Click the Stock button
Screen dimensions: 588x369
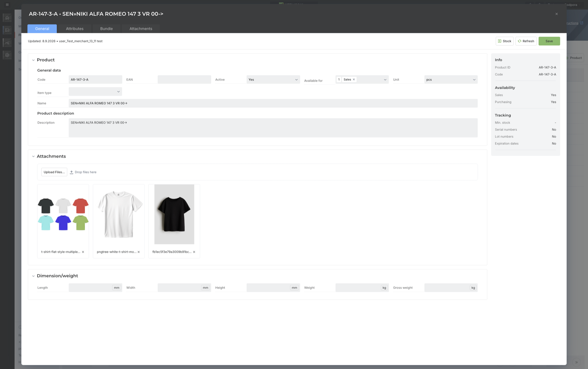click(x=504, y=41)
